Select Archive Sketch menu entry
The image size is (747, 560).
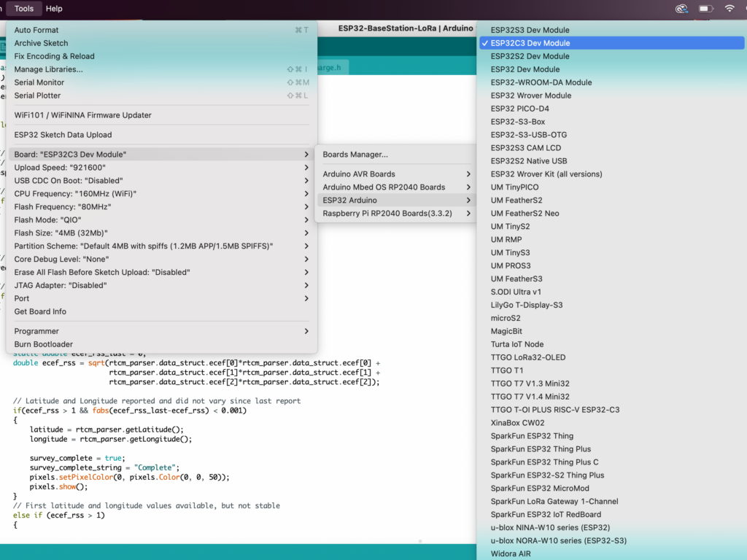coord(161,43)
